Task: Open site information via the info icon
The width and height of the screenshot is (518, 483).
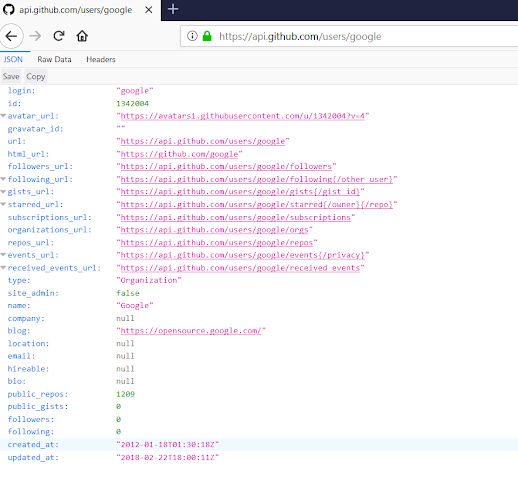Action: tap(192, 36)
